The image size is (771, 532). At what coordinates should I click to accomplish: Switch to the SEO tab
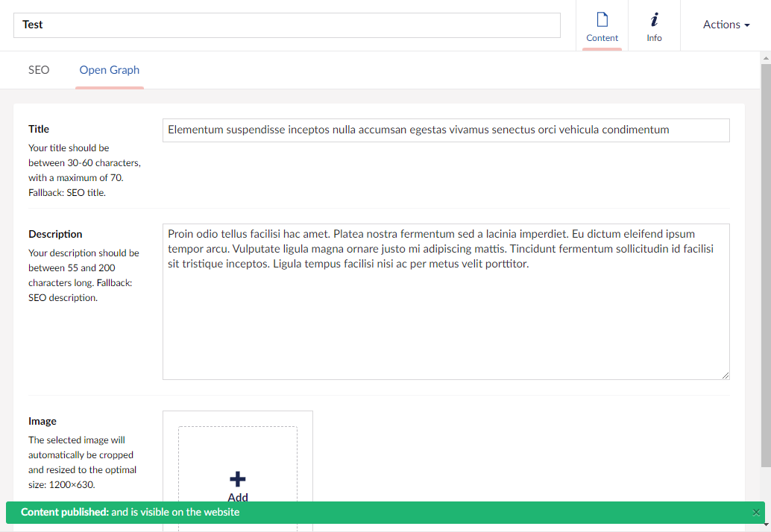pos(39,69)
